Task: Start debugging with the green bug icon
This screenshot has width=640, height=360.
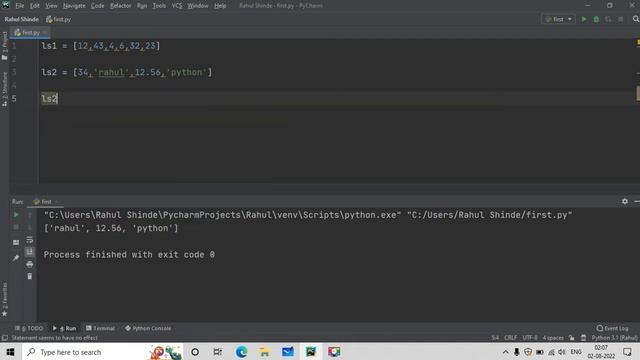Action: pos(596,19)
